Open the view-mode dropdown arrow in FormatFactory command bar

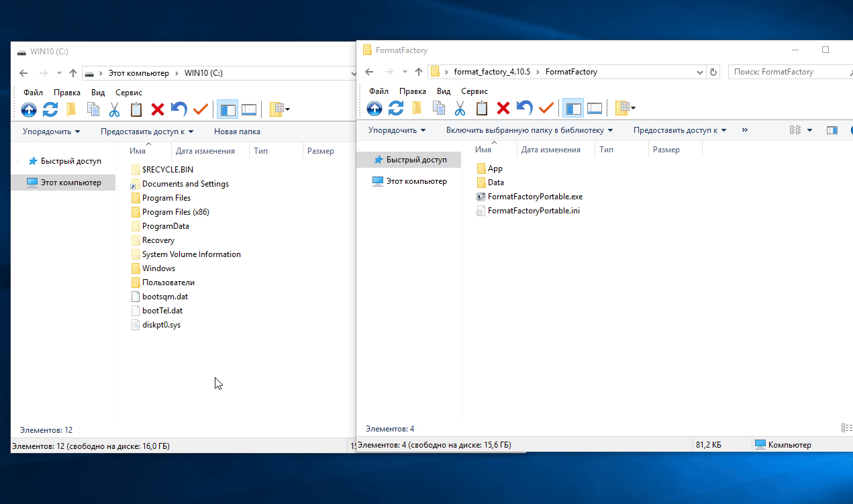point(809,130)
